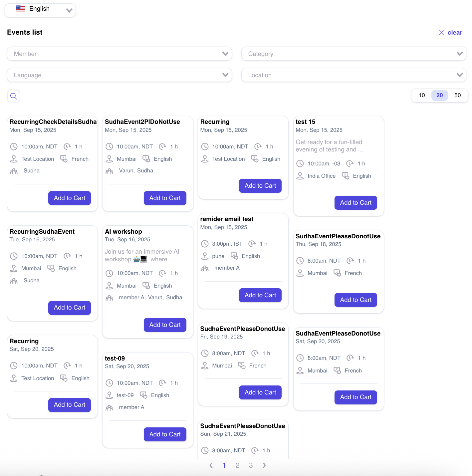Viewport: 472px width, 476px height.
Task: Open the Location filter dropdown
Action: pyautogui.click(x=354, y=75)
